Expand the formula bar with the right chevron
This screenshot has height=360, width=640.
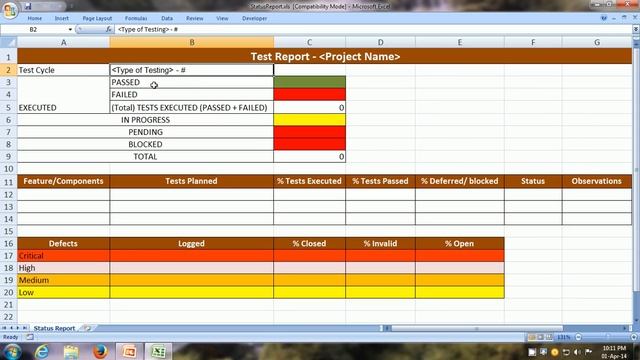point(636,29)
